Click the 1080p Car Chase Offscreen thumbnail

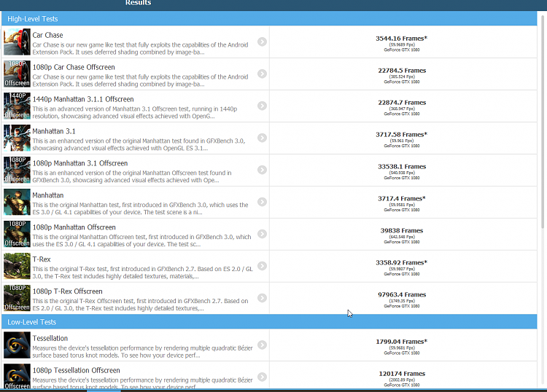coord(17,74)
